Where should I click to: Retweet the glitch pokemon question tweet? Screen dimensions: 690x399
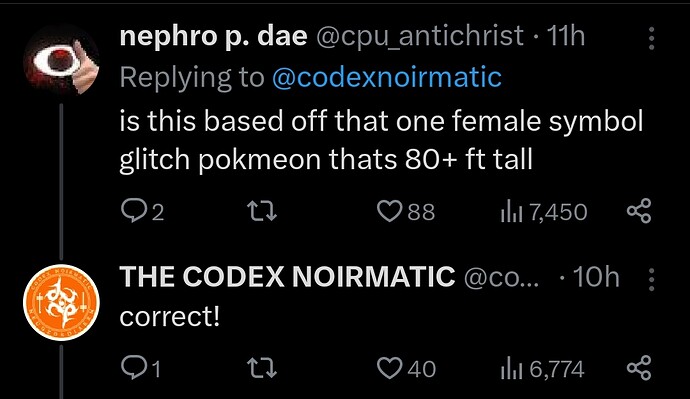(x=261, y=211)
